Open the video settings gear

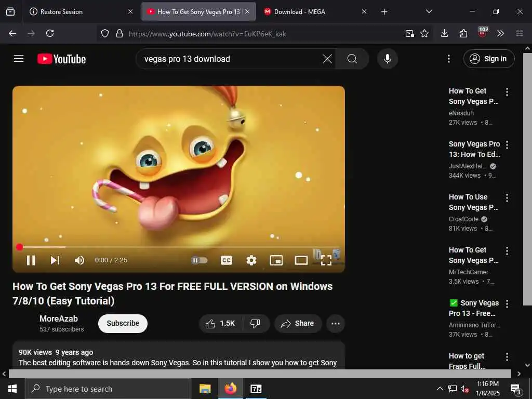(x=251, y=260)
